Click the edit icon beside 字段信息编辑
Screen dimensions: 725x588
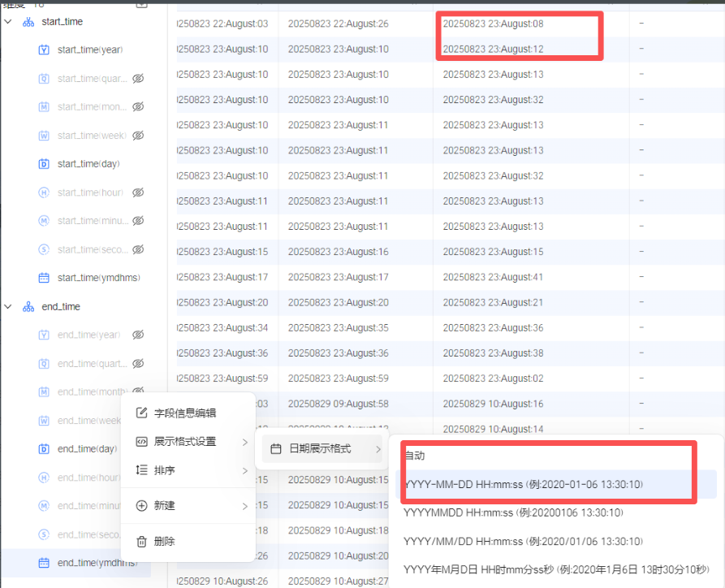142,413
